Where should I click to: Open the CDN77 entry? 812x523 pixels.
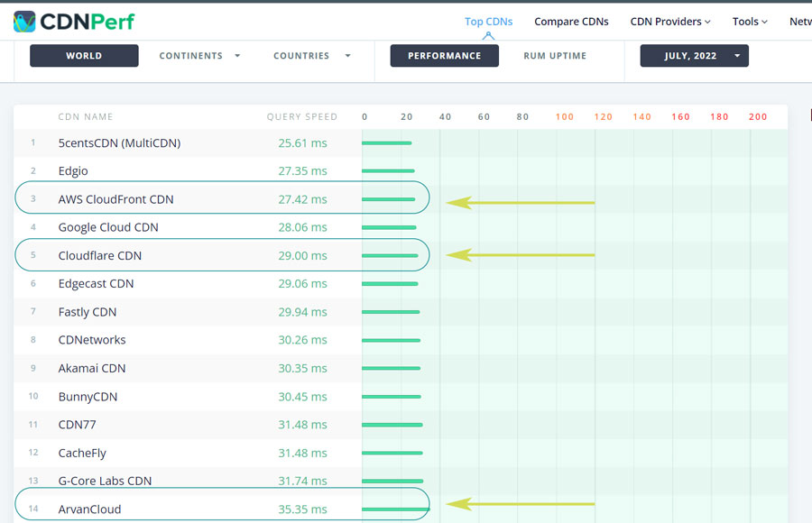point(78,425)
